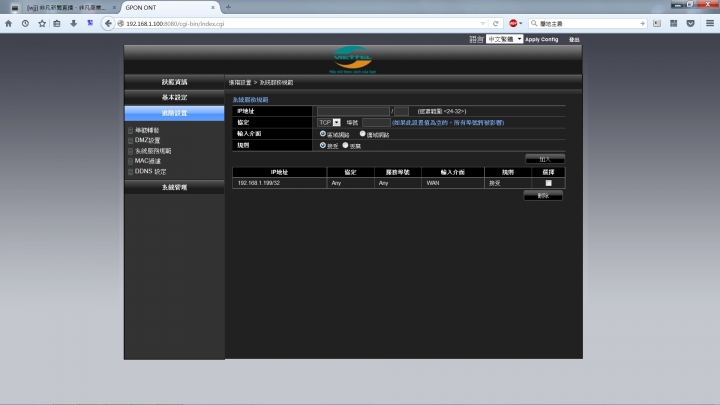Click the magnifier icon in search box

point(534,23)
